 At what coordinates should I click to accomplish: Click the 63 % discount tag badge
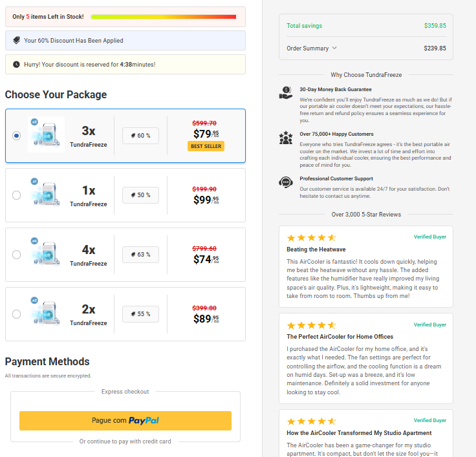point(140,255)
